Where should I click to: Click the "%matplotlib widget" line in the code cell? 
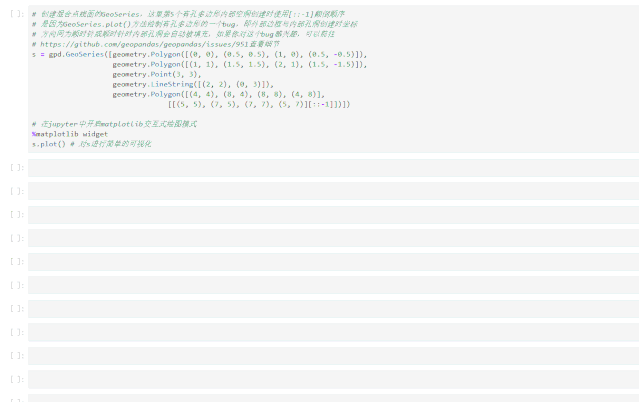70,134
